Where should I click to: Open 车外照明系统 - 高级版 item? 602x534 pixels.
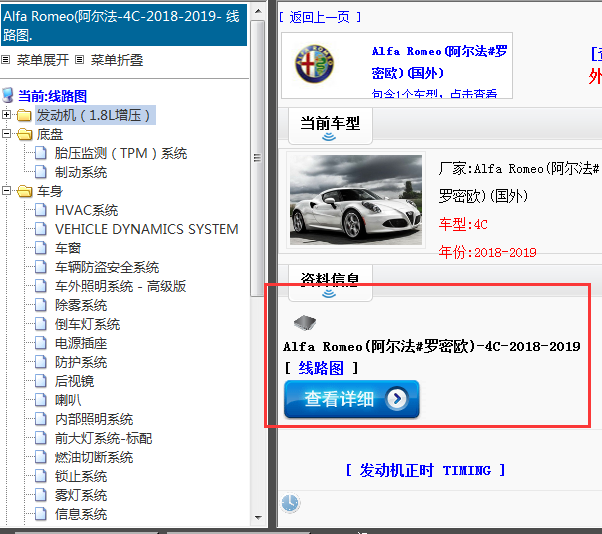click(x=121, y=286)
